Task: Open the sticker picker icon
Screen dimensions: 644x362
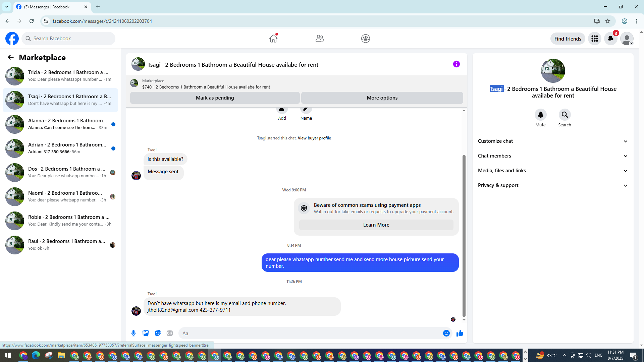Action: (158, 333)
